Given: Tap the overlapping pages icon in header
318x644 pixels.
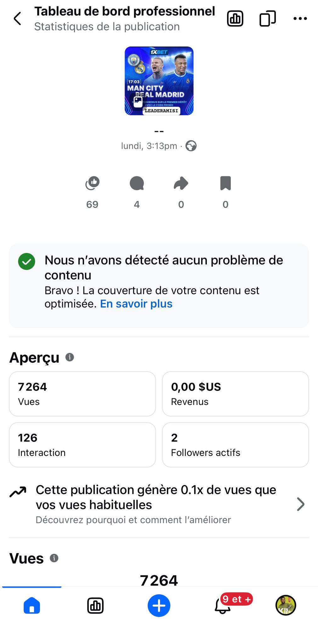Looking at the screenshot, I should pyautogui.click(x=268, y=19).
